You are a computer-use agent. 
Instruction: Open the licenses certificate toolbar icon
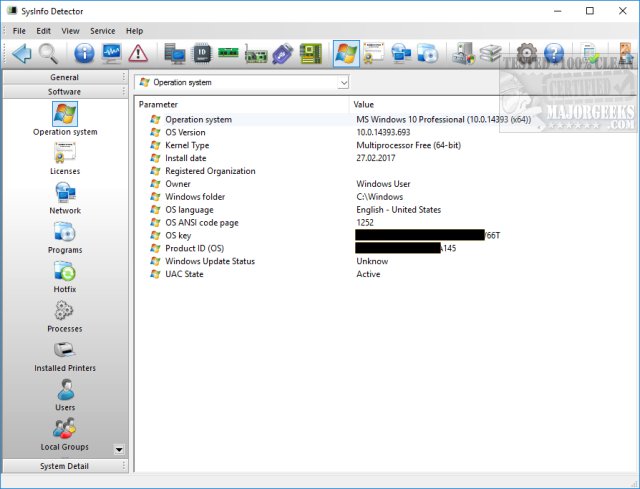(373, 53)
